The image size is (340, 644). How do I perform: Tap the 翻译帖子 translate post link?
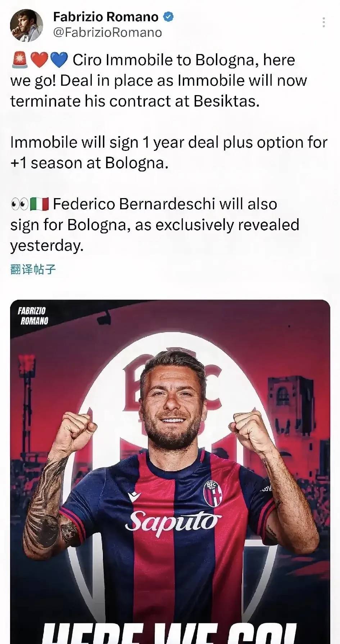(33, 269)
